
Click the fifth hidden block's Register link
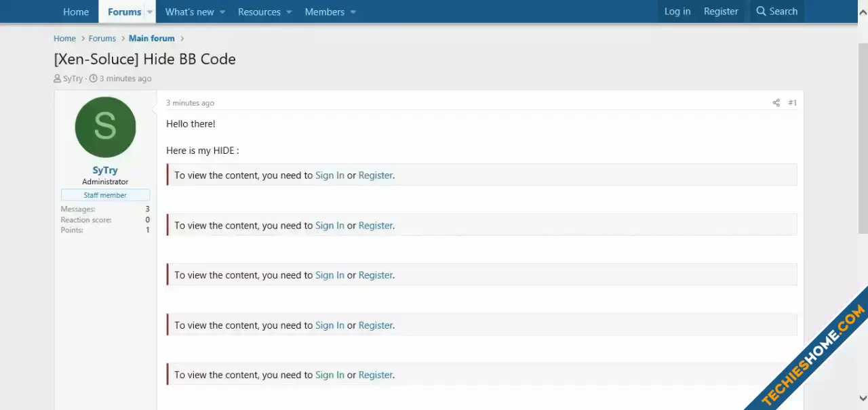375,375
